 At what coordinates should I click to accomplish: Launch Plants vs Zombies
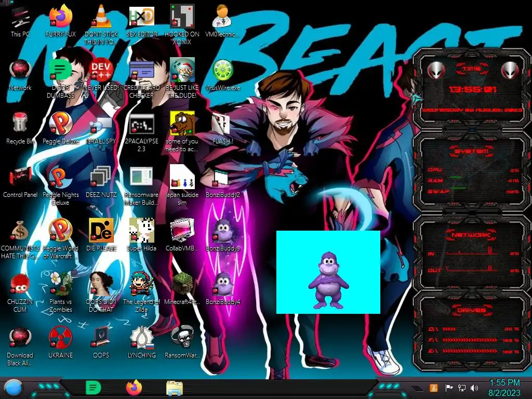coord(60,292)
